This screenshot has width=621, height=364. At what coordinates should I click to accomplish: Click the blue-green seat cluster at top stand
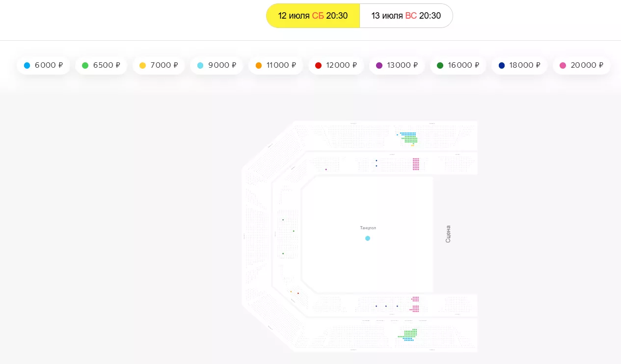coord(409,138)
